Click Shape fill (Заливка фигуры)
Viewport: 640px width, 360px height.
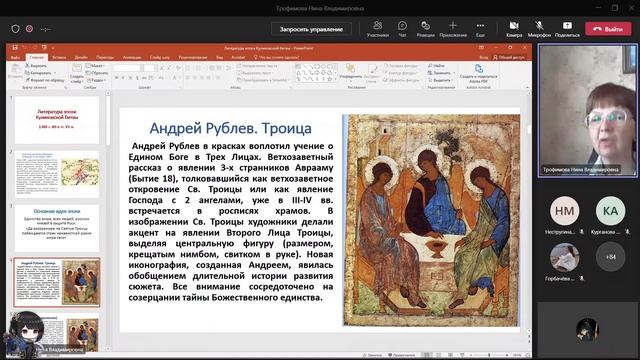click(400, 66)
